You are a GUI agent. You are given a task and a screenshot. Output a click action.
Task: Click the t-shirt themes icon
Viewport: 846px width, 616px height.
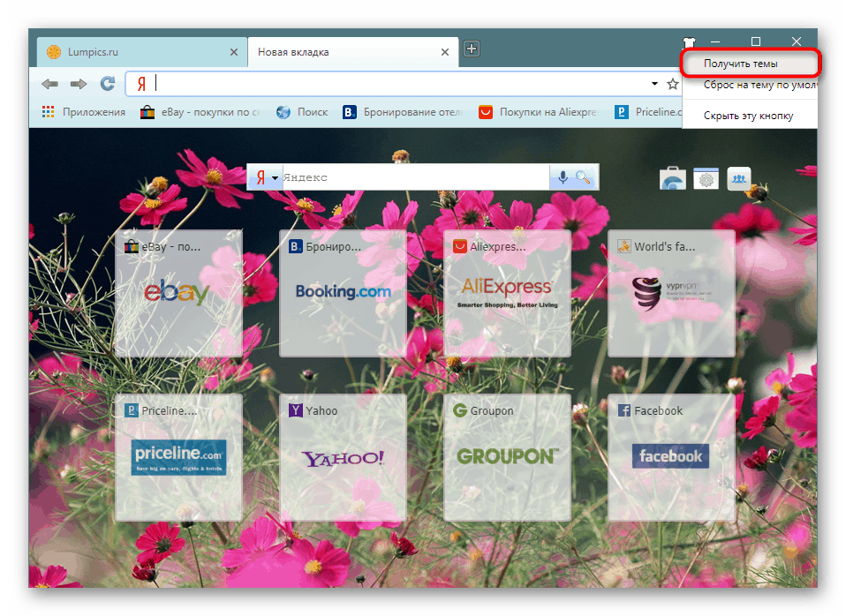coord(689,41)
